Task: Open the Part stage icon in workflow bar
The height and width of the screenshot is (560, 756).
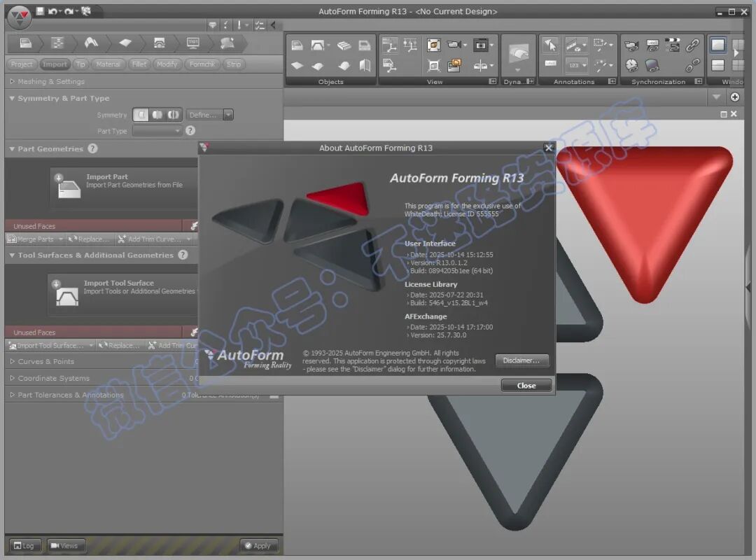Action: click(26, 43)
